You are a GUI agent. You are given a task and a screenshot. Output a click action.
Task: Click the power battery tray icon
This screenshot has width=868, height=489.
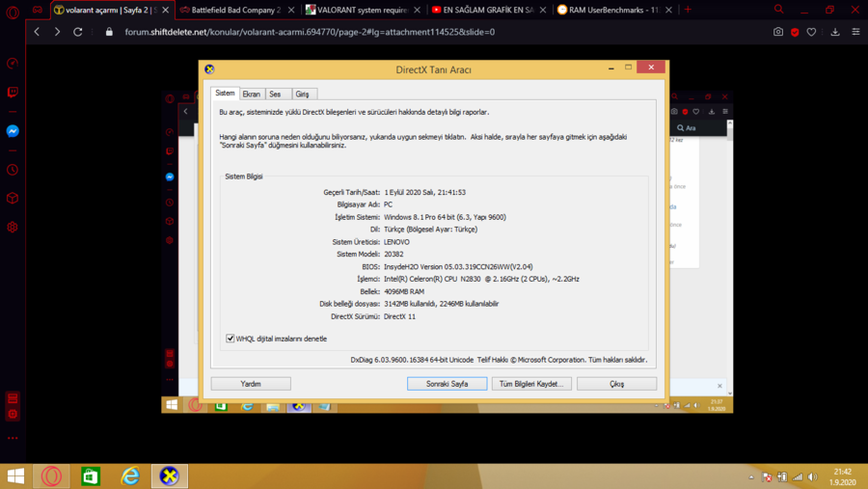(x=782, y=476)
